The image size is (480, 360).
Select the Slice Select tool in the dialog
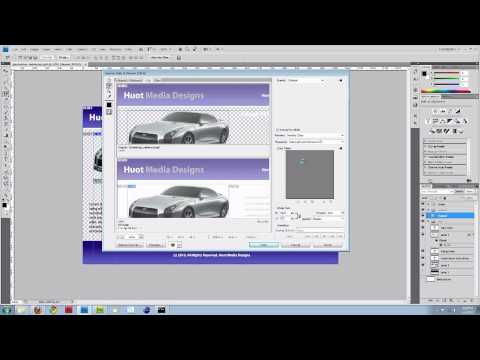point(109,86)
